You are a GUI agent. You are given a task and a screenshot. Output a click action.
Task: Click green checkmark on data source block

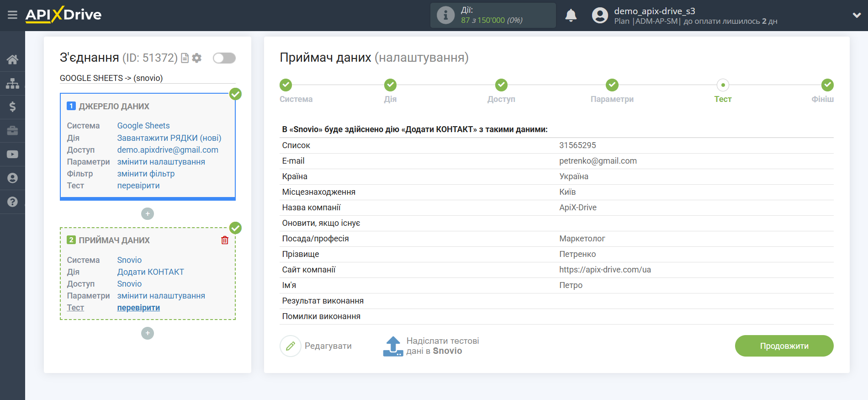235,94
